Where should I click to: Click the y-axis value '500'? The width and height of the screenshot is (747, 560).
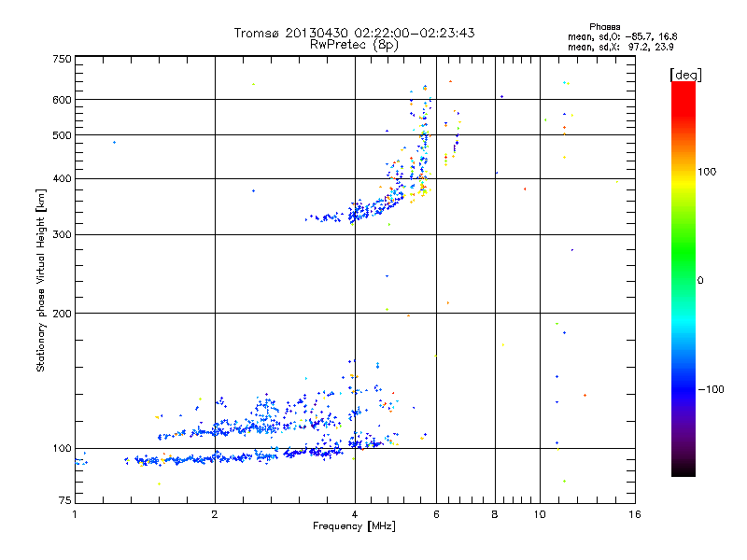point(62,135)
